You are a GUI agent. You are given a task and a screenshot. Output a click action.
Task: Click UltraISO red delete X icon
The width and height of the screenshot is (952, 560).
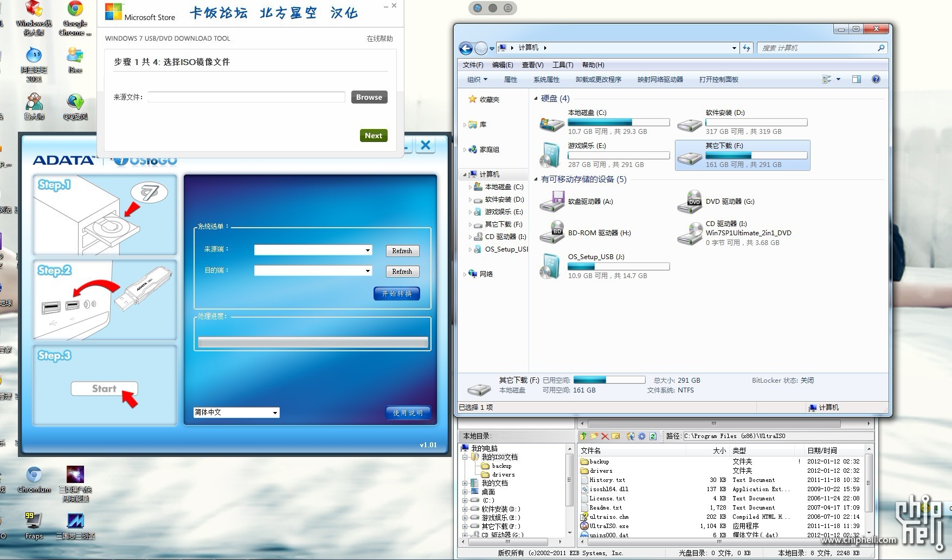605,436
